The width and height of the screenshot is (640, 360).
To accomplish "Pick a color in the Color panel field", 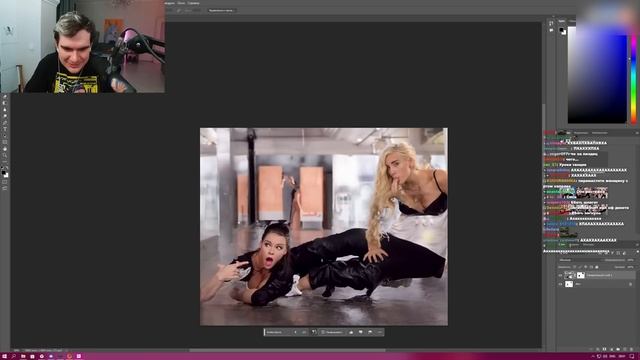I will (597, 75).
